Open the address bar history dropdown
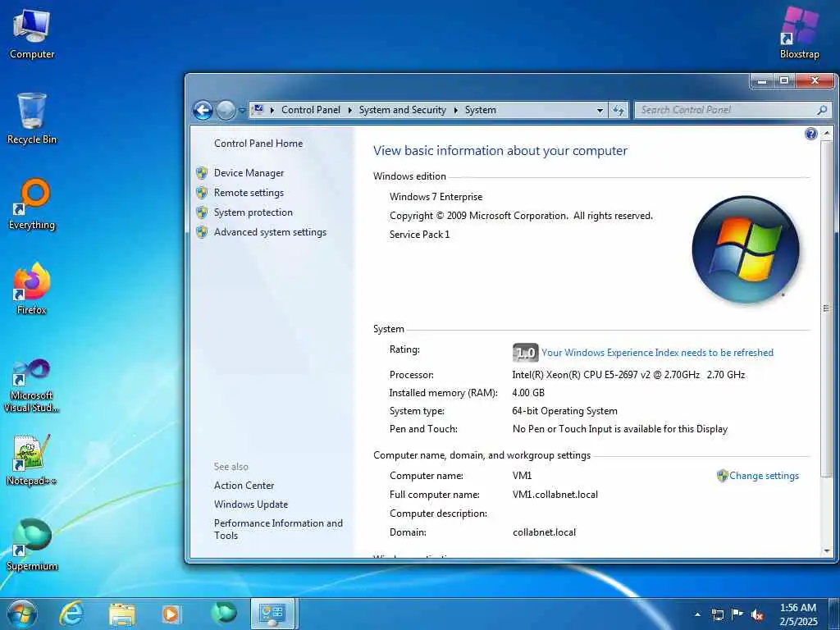 tap(600, 111)
